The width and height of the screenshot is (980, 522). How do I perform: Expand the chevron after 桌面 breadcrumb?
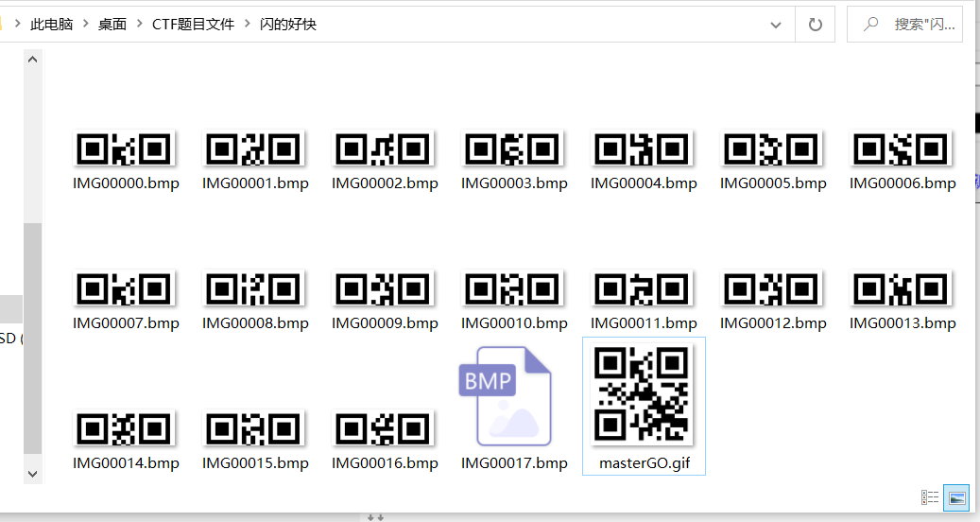[139, 24]
